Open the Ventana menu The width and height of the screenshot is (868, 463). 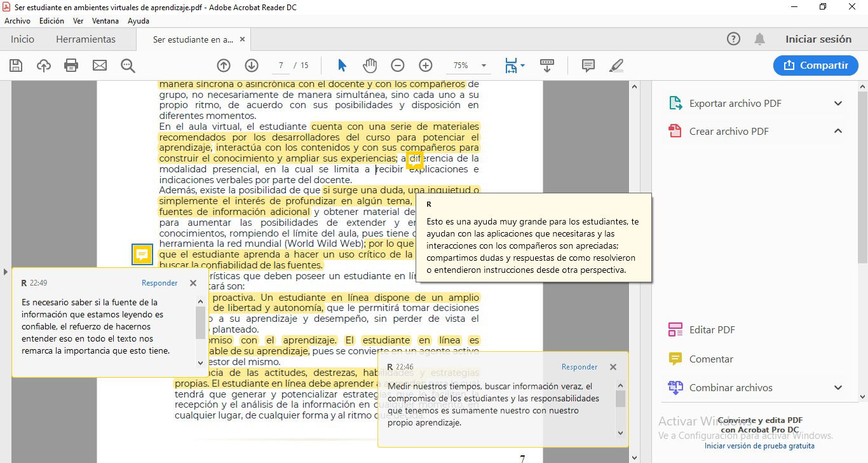coord(105,21)
